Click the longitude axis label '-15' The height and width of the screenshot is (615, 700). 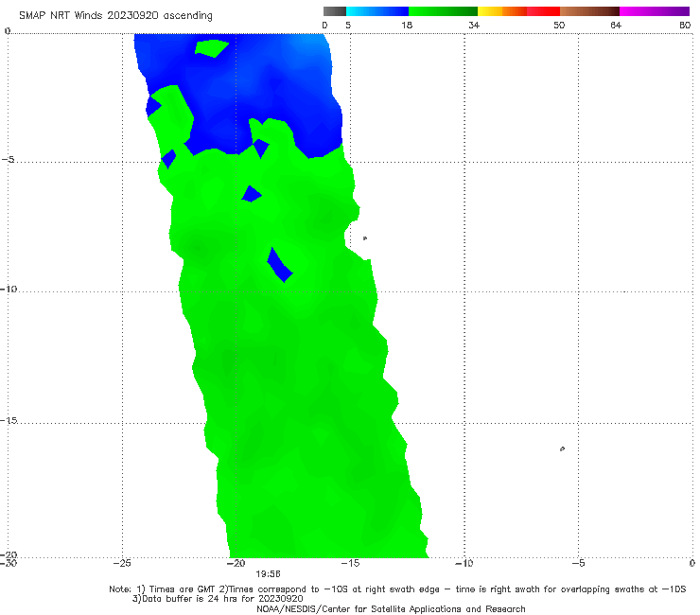pyautogui.click(x=350, y=563)
